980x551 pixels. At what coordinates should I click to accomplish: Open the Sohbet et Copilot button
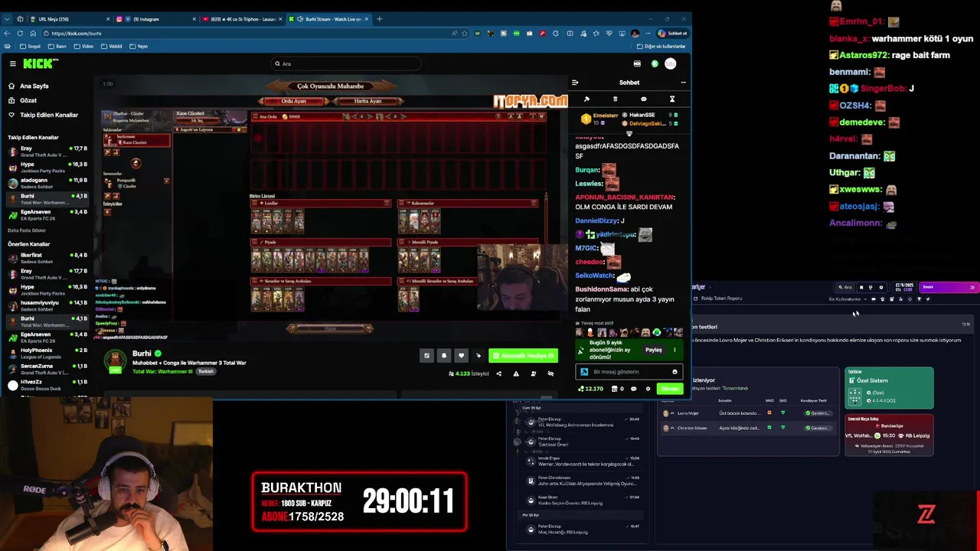[x=672, y=34]
